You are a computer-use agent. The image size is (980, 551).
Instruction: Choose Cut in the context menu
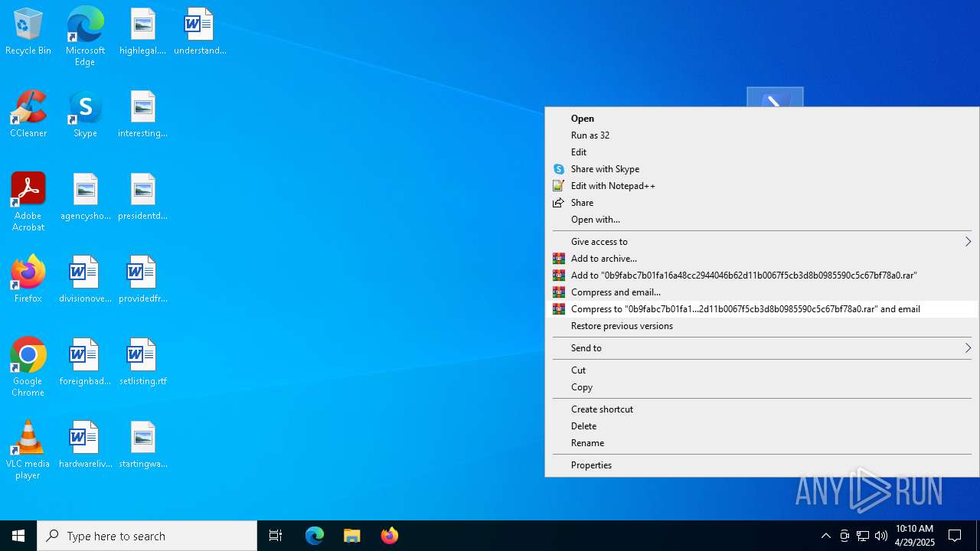coord(762,370)
